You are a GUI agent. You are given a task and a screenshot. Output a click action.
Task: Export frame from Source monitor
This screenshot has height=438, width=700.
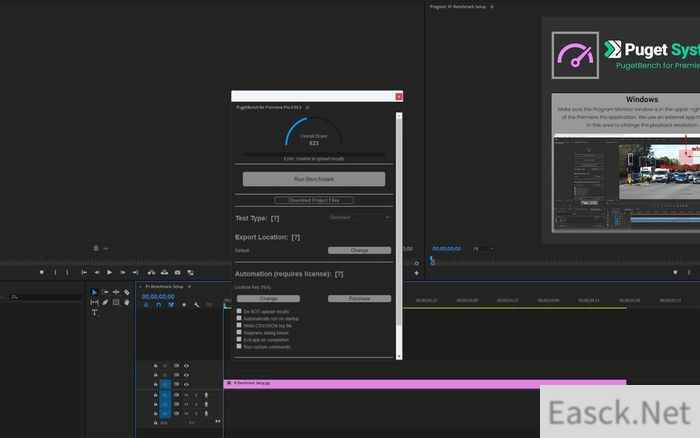178,272
